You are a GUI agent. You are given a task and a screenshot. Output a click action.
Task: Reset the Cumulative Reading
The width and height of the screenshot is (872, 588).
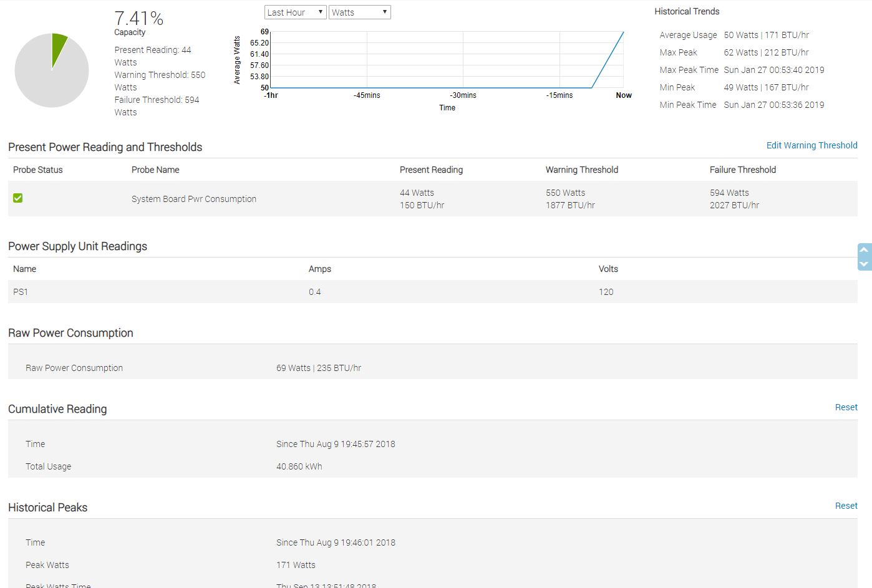tap(846, 407)
